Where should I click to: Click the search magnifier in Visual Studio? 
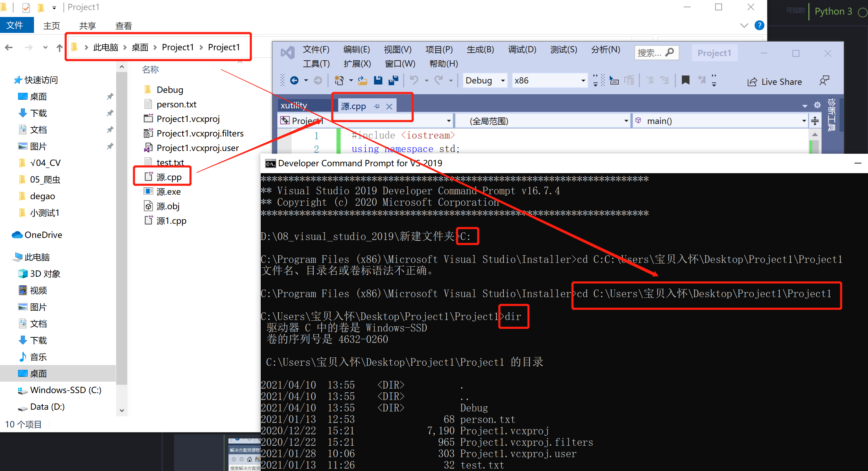click(x=670, y=53)
